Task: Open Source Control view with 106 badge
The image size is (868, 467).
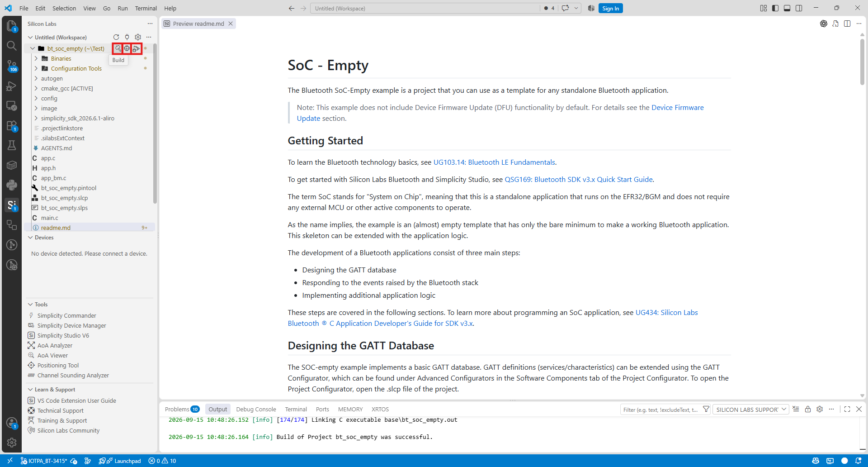Action: pyautogui.click(x=12, y=66)
